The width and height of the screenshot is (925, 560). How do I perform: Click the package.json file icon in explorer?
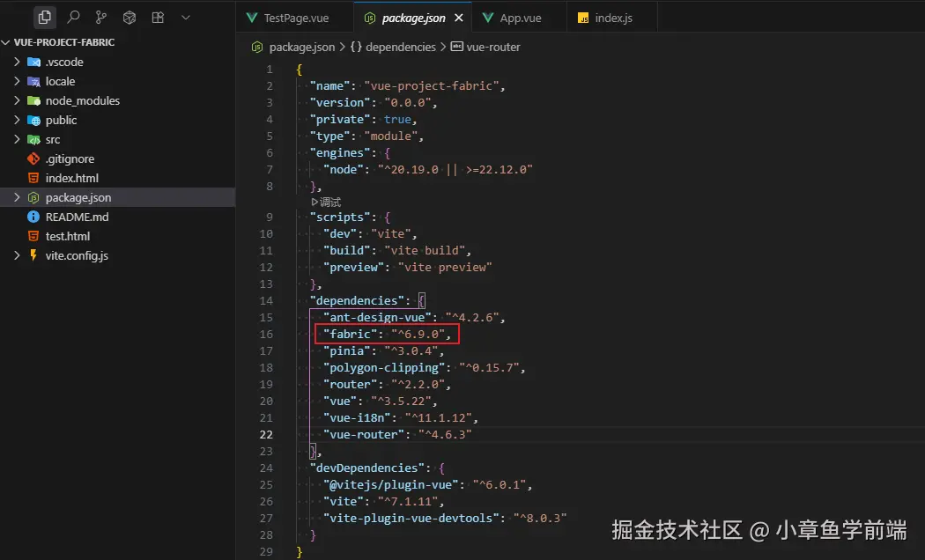pyautogui.click(x=33, y=197)
